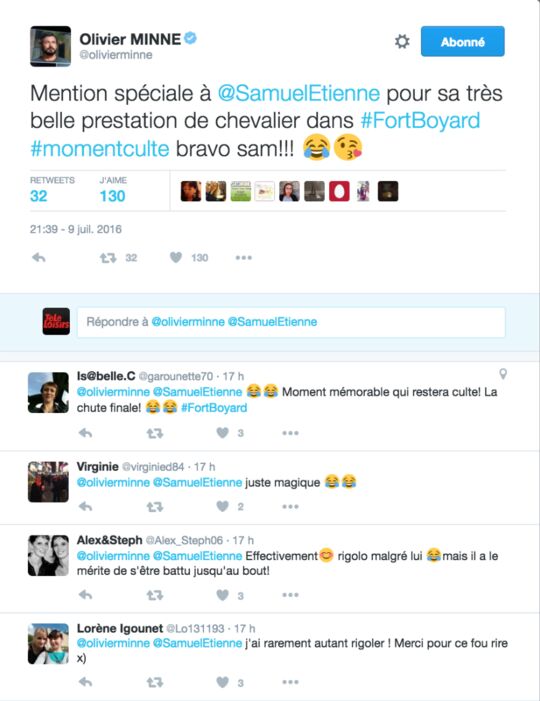Retweet Lorène Igounet's reply

click(155, 682)
